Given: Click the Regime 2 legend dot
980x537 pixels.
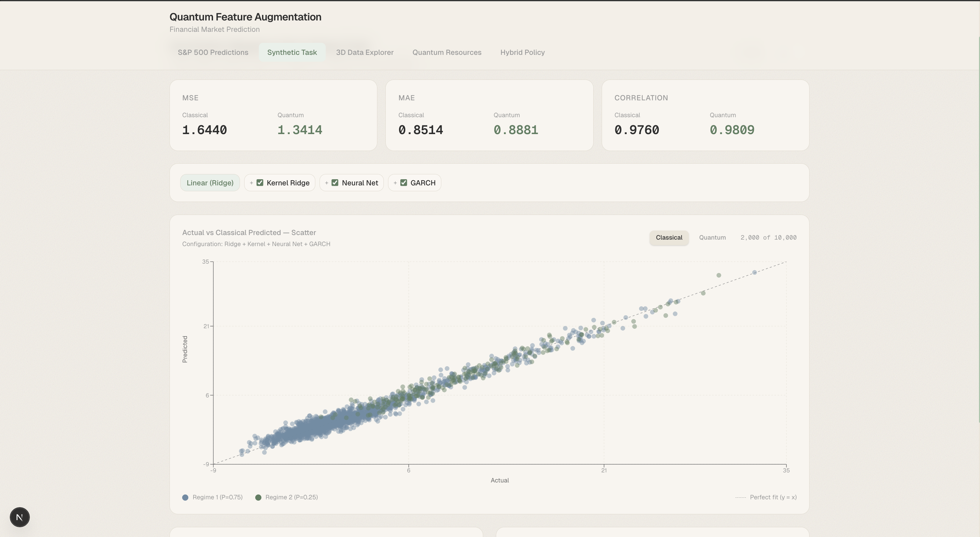Looking at the screenshot, I should coord(258,497).
